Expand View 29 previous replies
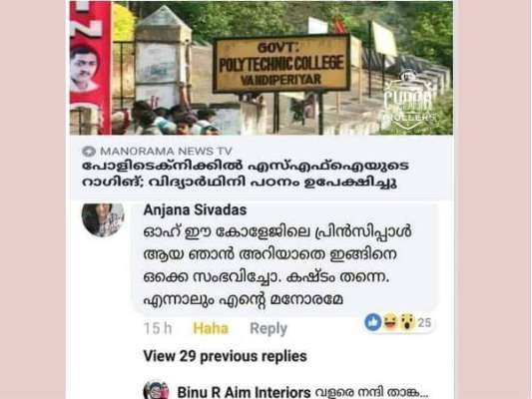The height and width of the screenshot is (399, 532). click(225, 356)
